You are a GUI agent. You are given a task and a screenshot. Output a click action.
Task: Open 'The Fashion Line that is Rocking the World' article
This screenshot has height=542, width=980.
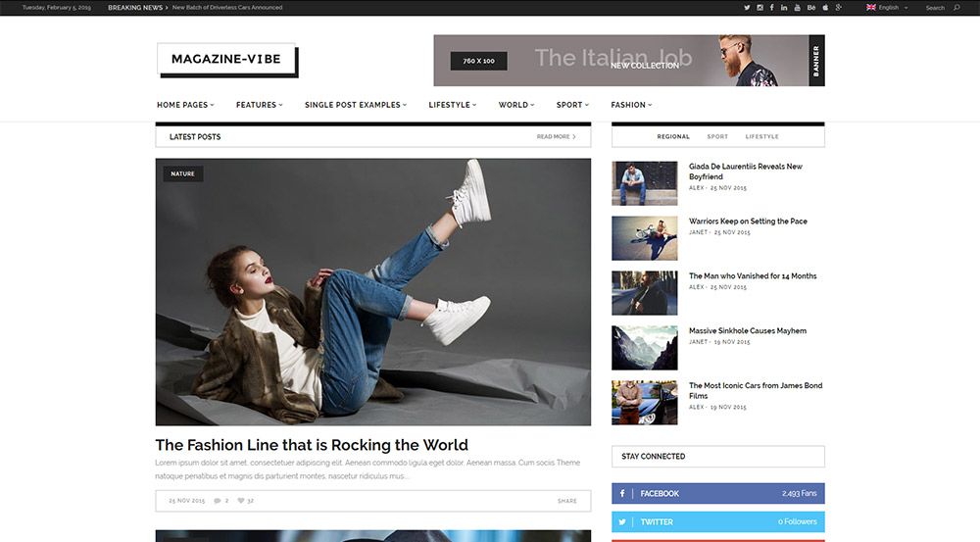pyautogui.click(x=312, y=445)
